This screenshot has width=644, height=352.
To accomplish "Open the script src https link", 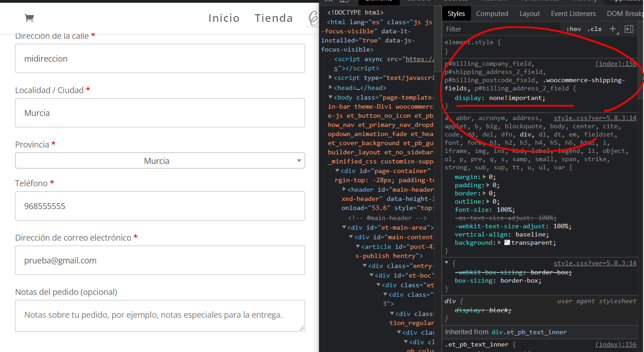I will click(420, 59).
